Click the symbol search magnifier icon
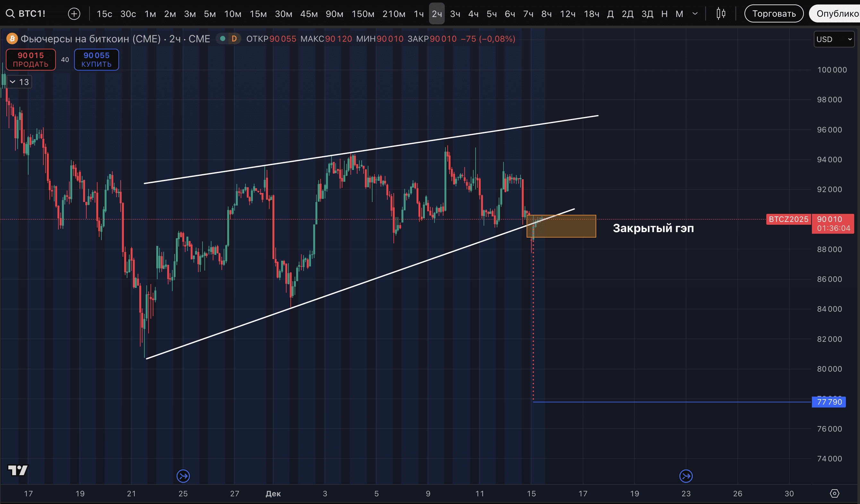Viewport: 860px width, 504px height. 10,14
